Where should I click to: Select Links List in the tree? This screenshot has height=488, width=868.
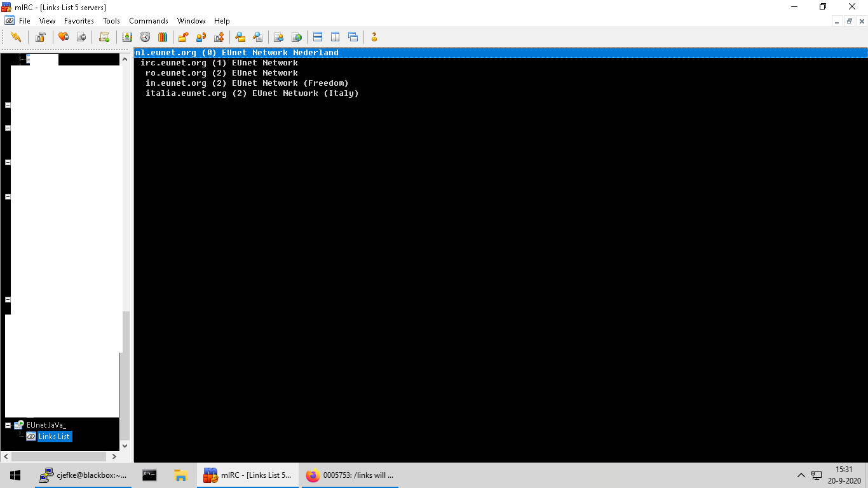54,437
